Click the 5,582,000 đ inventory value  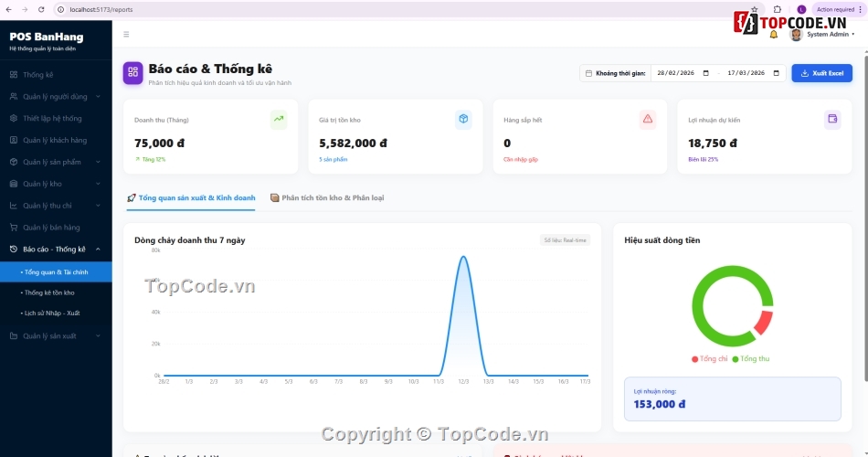coord(353,143)
